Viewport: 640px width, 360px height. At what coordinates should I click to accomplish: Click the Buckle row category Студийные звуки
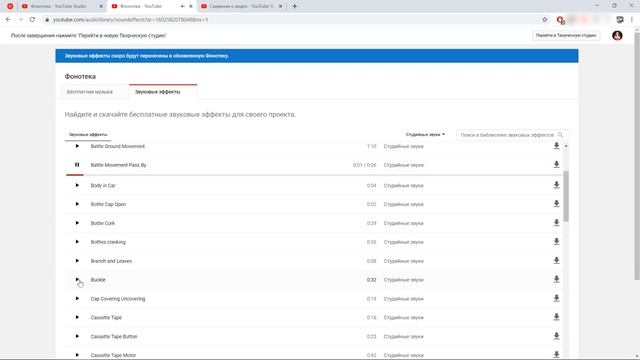click(x=404, y=280)
